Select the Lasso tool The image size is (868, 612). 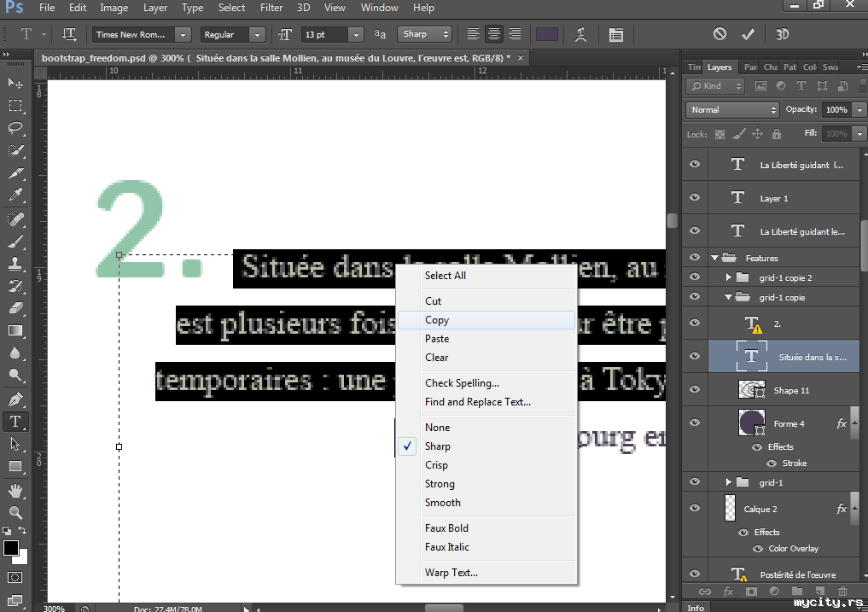pyautogui.click(x=15, y=128)
